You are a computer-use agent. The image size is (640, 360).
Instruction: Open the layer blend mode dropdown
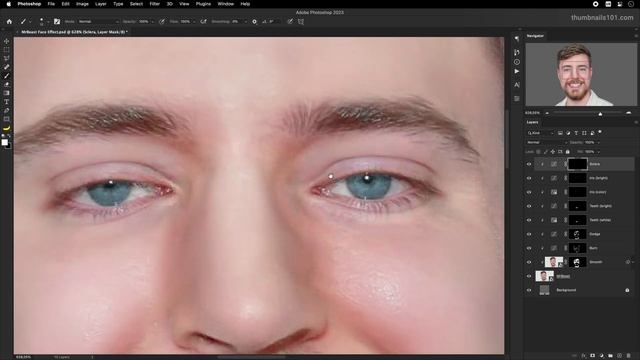[x=546, y=142]
